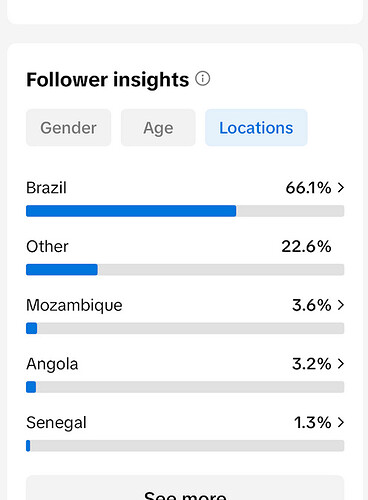Click the Angola percentage bar

point(185,387)
